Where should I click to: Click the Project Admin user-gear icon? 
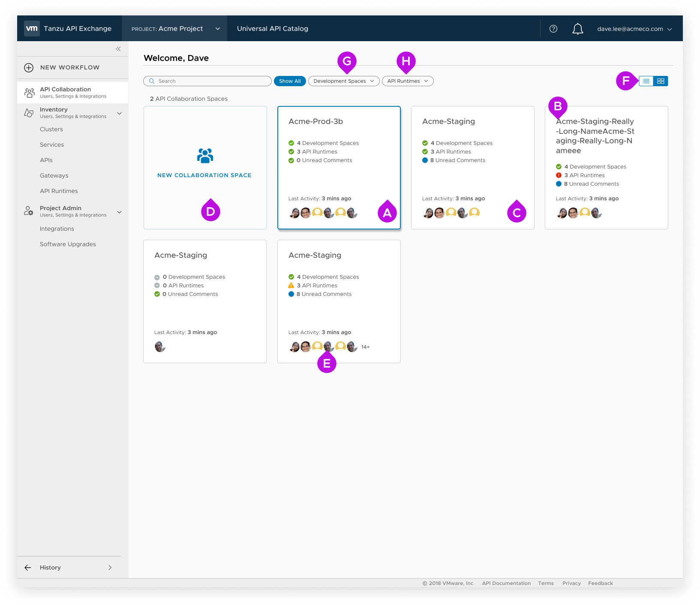point(29,211)
